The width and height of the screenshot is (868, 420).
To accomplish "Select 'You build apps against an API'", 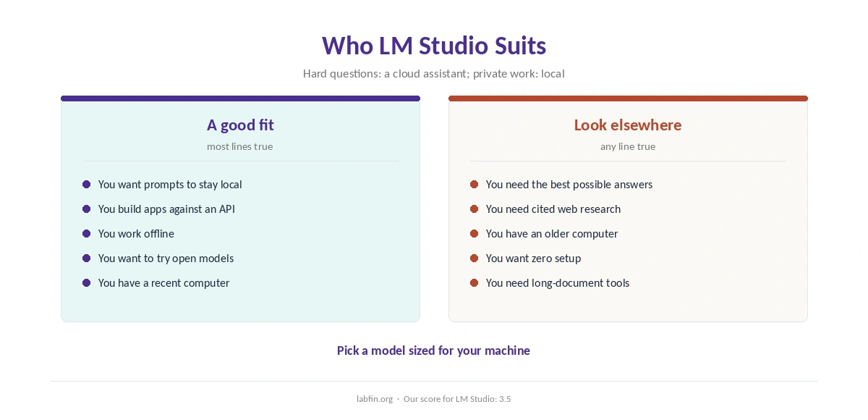I will tap(166, 209).
